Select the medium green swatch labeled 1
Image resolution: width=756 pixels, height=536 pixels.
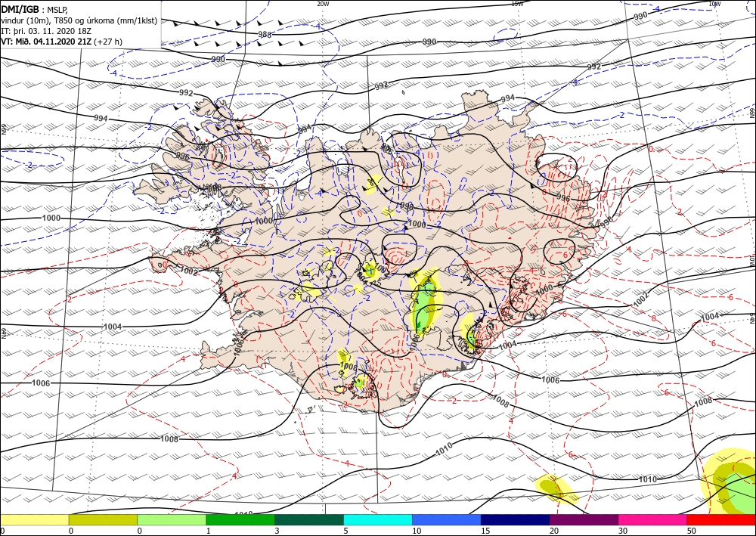tap(240, 519)
